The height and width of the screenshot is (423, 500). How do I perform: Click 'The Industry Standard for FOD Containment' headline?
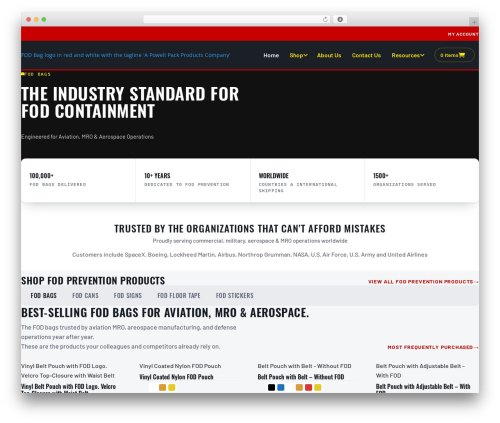[x=130, y=102]
